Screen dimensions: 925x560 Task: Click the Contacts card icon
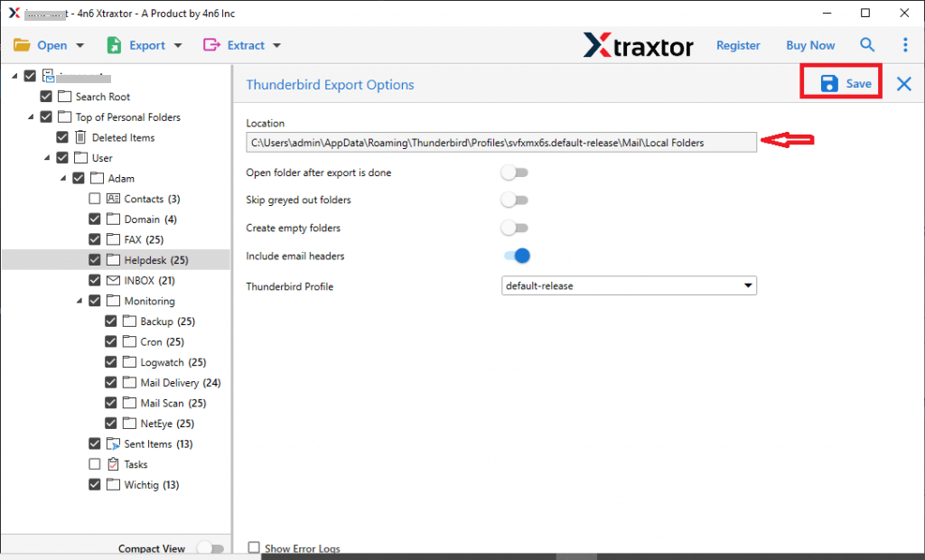click(x=113, y=199)
